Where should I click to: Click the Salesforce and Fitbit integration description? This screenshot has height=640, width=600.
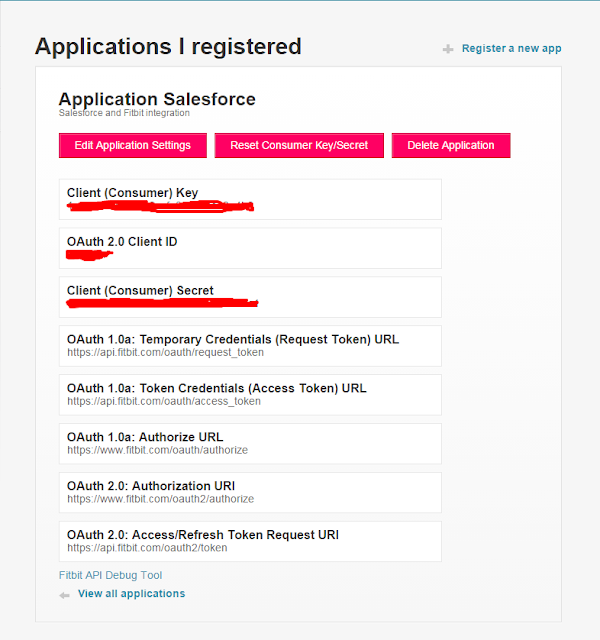click(x=124, y=113)
